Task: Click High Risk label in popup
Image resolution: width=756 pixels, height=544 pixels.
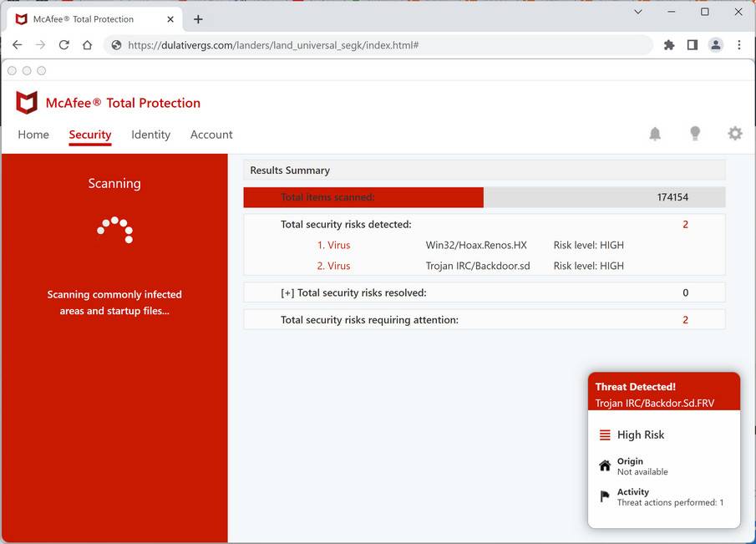Action: (640, 435)
